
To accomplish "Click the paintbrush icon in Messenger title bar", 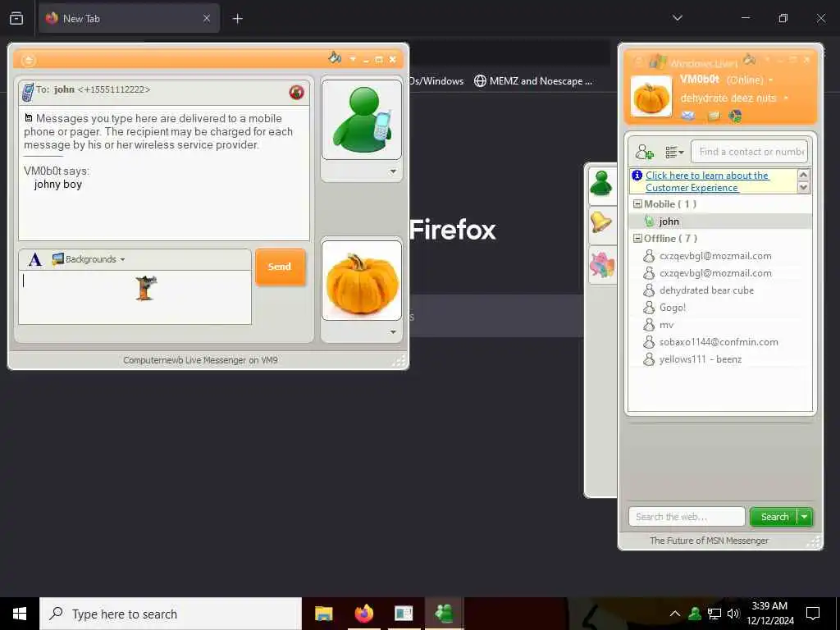I will 750,59.
